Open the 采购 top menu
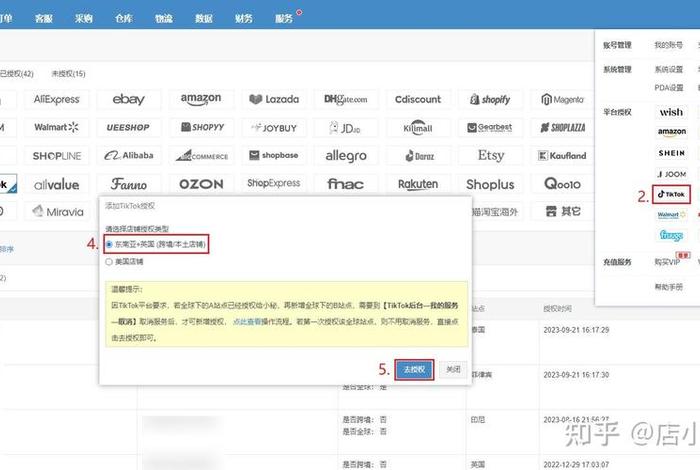 pyautogui.click(x=83, y=18)
